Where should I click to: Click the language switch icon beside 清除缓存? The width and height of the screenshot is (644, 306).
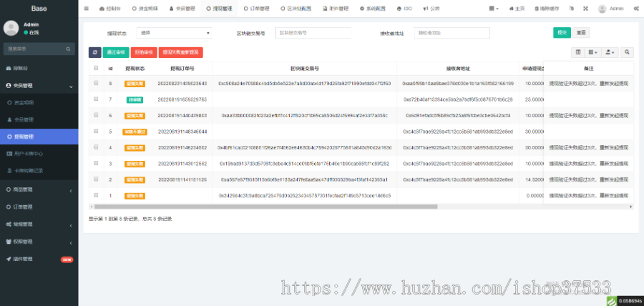coord(572,8)
